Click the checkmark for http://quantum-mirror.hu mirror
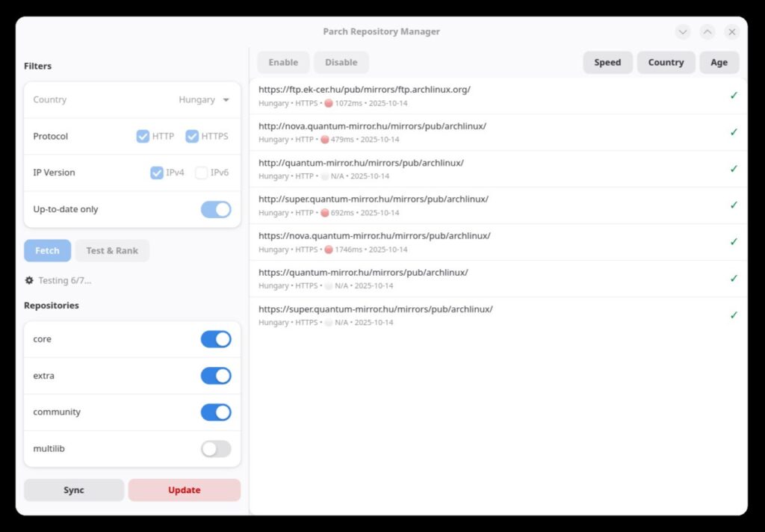This screenshot has height=532, width=765. tap(734, 169)
